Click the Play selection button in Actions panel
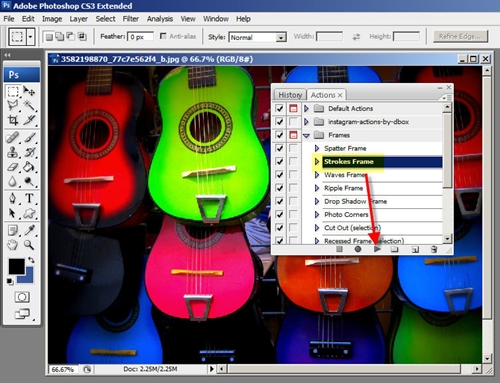The height and width of the screenshot is (383, 500). pyautogui.click(x=377, y=249)
